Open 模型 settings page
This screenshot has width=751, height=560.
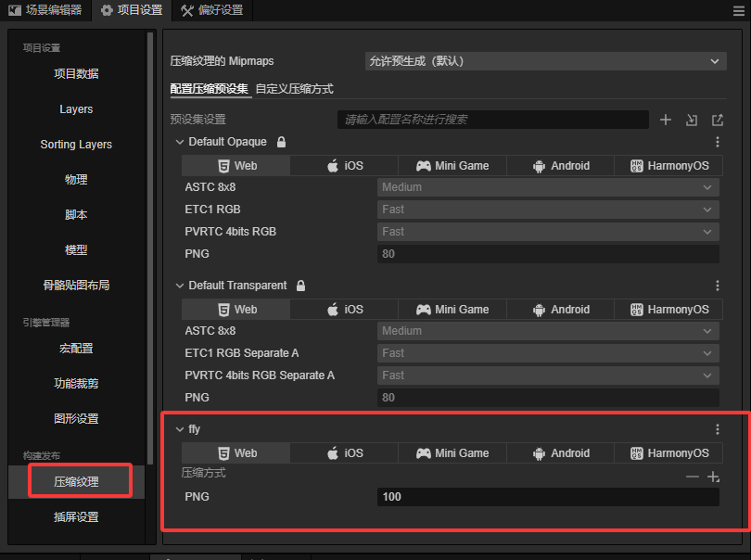pyautogui.click(x=76, y=250)
